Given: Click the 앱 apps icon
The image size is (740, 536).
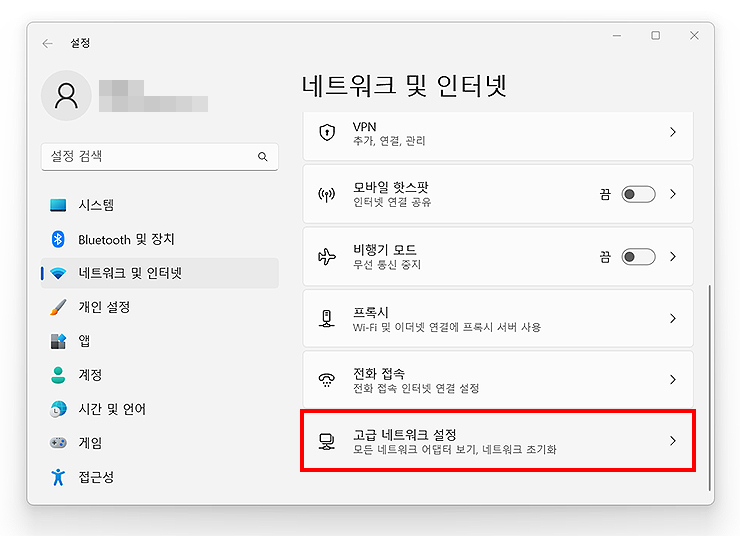Looking at the screenshot, I should [58, 341].
